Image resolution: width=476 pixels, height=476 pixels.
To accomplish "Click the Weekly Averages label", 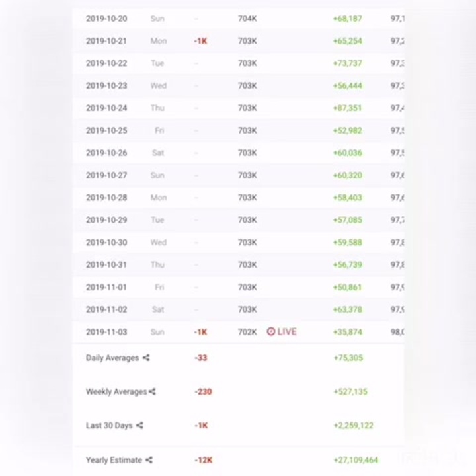I will [116, 391].
